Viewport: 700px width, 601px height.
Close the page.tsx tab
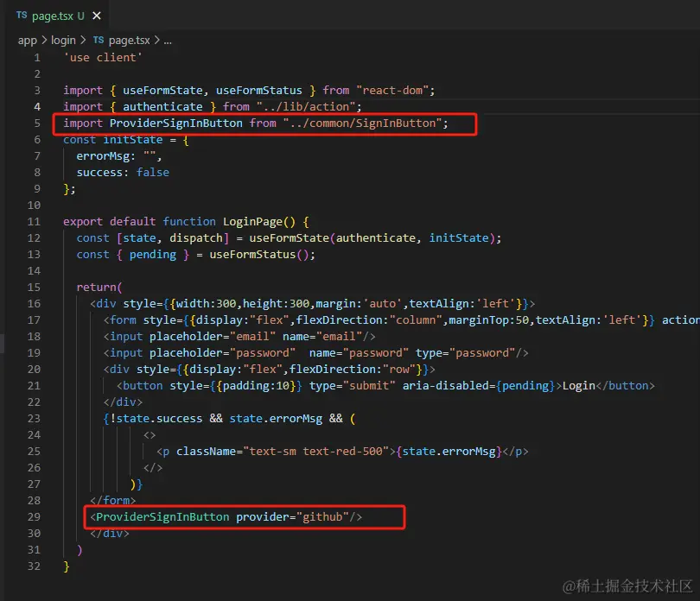click(x=97, y=16)
